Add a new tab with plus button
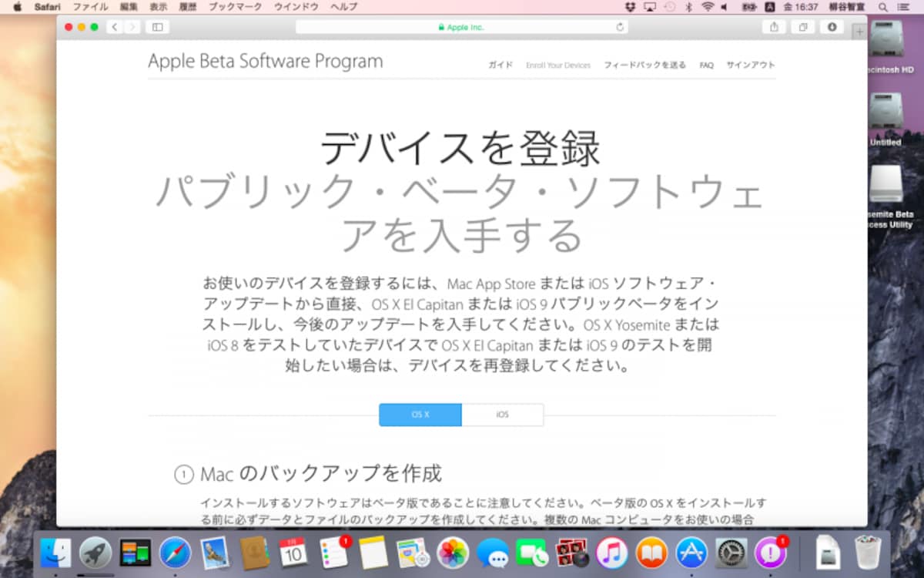Image resolution: width=924 pixels, height=578 pixels. [859, 32]
